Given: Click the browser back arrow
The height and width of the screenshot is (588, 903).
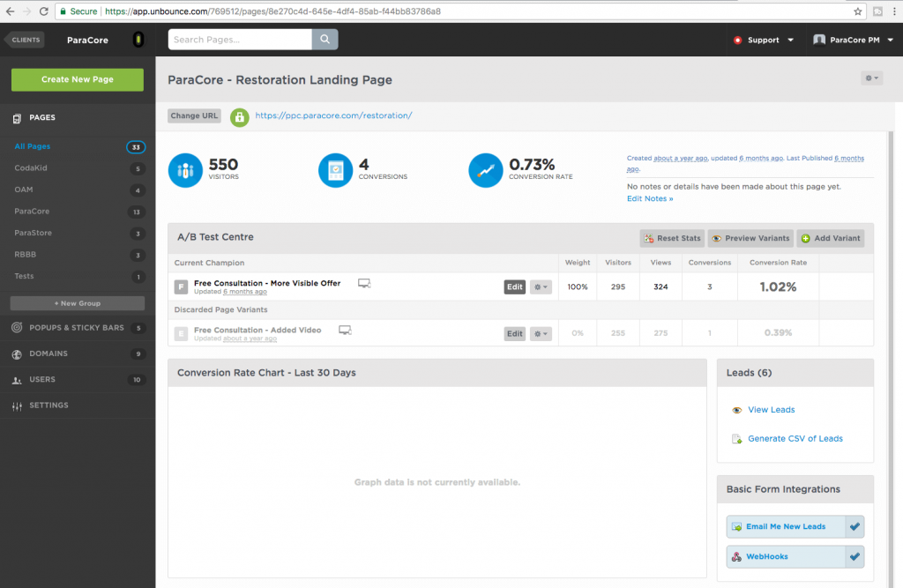Looking at the screenshot, I should pos(10,11).
